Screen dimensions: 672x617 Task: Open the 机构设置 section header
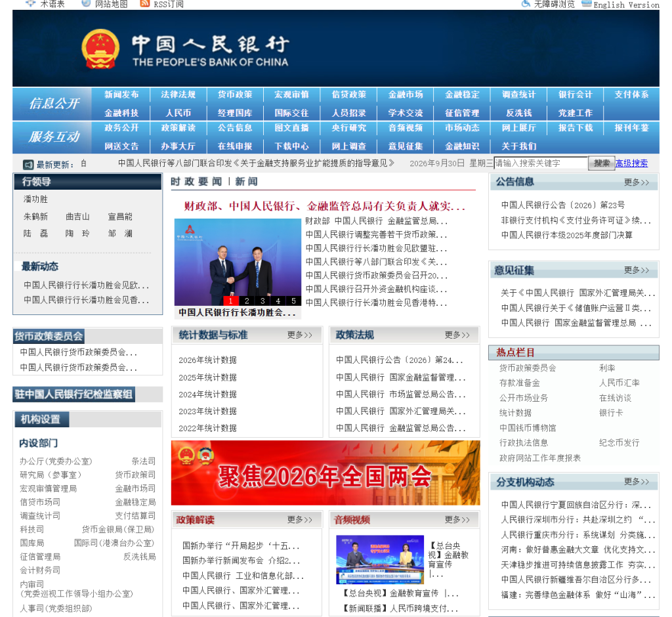41,419
